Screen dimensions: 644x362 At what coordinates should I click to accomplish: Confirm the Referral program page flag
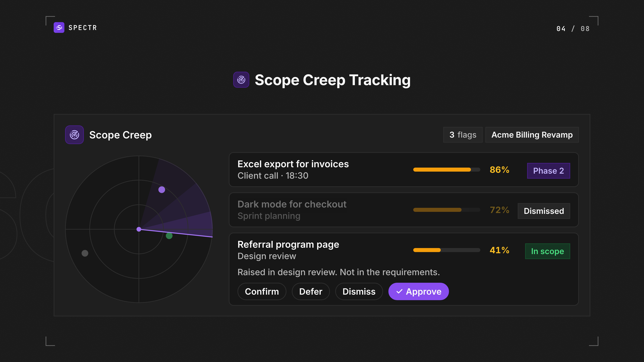262,291
